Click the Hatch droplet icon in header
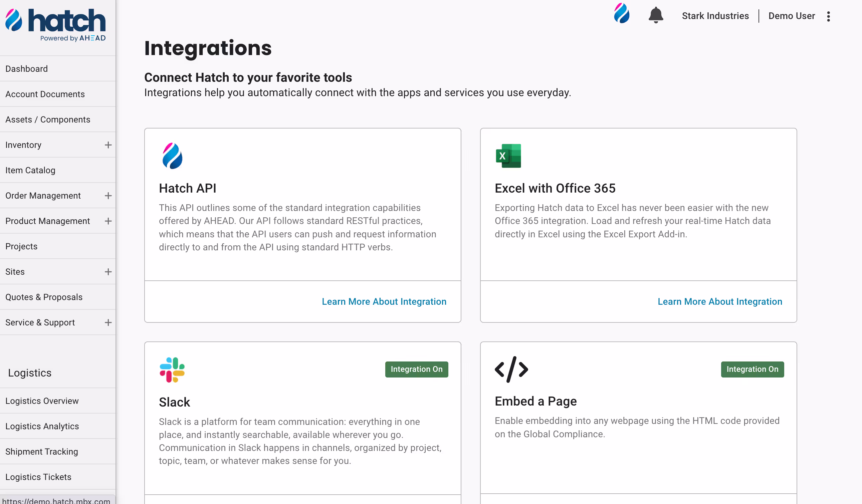This screenshot has width=862, height=504. coord(621,14)
